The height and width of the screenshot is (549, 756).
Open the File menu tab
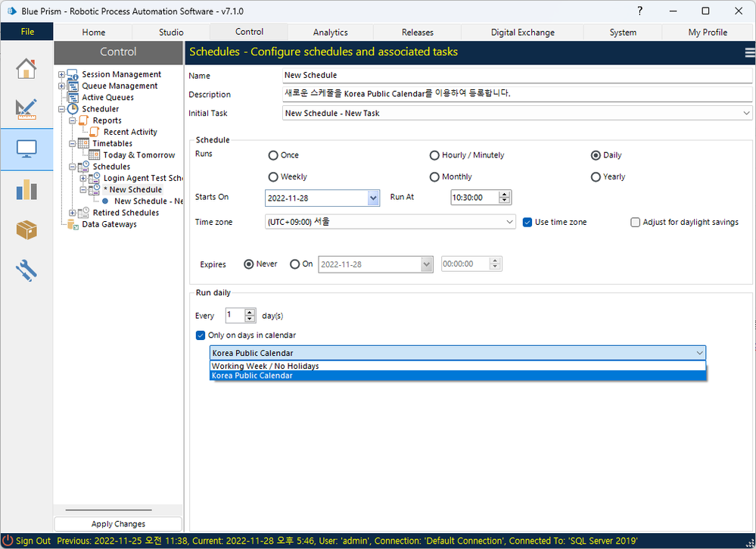(x=27, y=32)
